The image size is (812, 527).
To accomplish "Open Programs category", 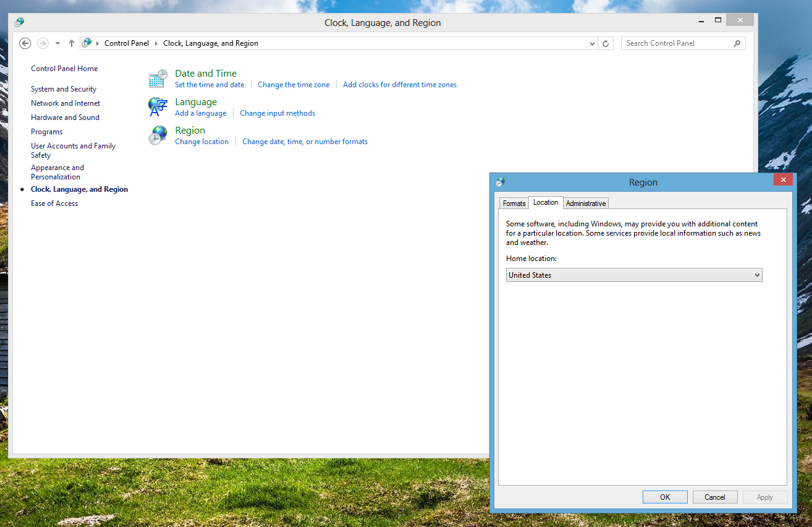I will 47,132.
